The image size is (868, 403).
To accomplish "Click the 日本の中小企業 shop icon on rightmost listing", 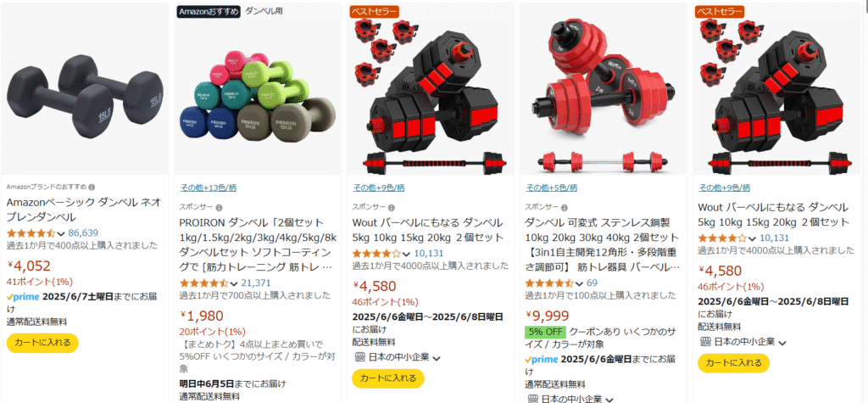I will tap(704, 341).
